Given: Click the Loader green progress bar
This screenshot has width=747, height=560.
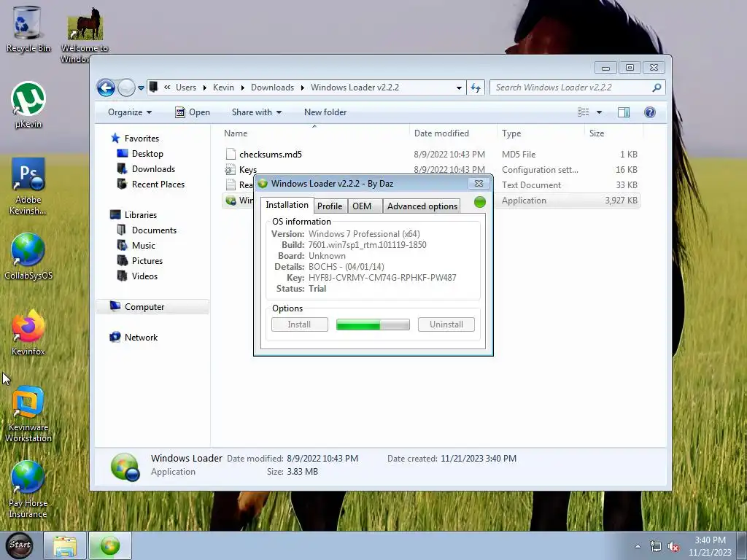Looking at the screenshot, I should pos(373,324).
